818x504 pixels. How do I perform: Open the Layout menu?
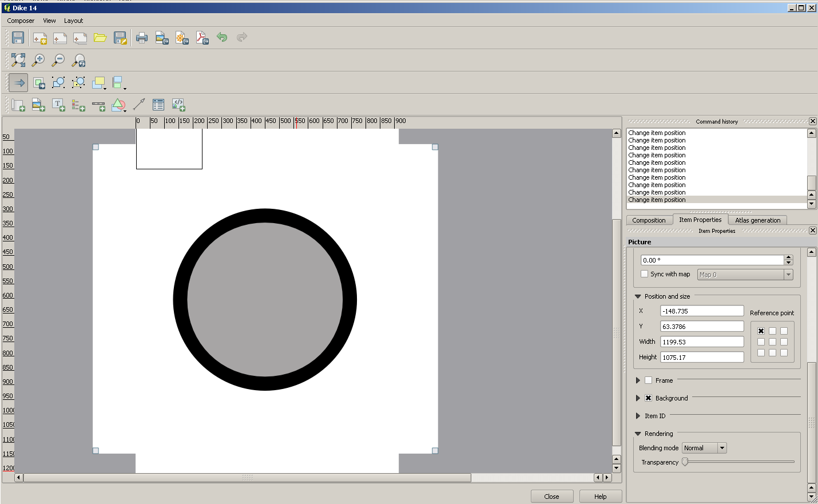[x=73, y=21]
